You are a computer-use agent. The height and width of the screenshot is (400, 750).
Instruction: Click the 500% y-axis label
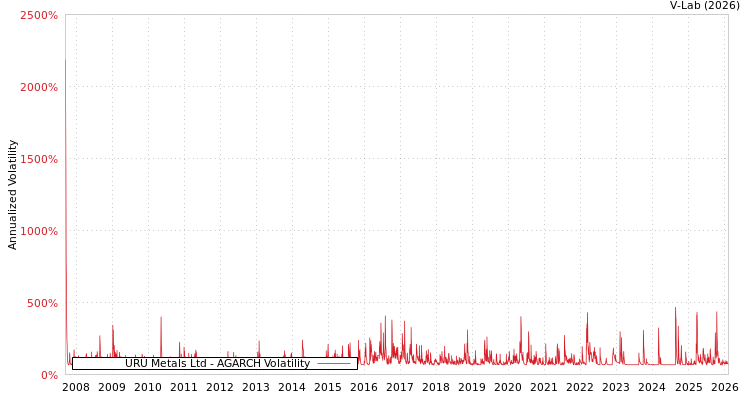pyautogui.click(x=42, y=303)
